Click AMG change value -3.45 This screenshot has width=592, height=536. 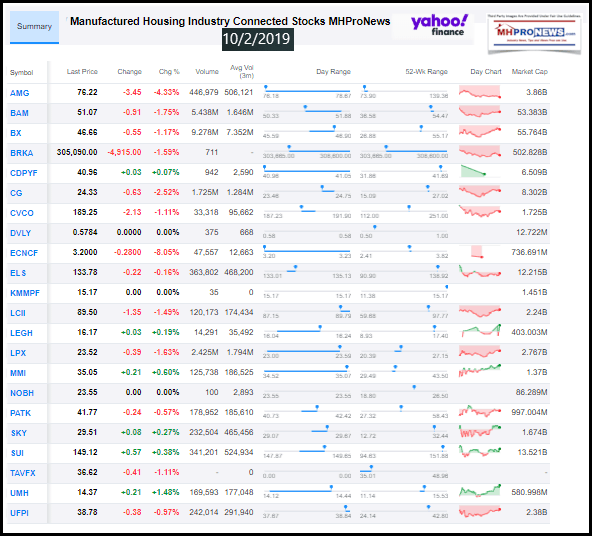[x=132, y=92]
